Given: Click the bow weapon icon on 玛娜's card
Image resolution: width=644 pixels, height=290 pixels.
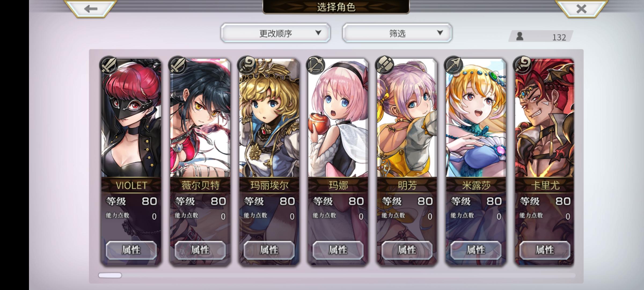Looking at the screenshot, I should coord(315,65).
